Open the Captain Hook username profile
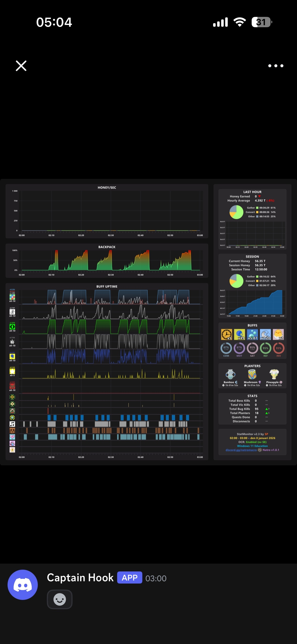The image size is (297, 644). (80, 578)
